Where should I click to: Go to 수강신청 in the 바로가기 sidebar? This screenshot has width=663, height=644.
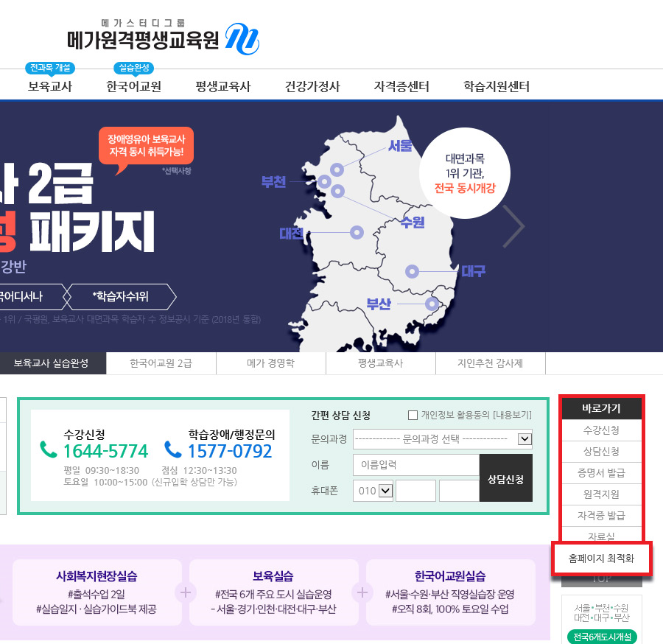[601, 430]
